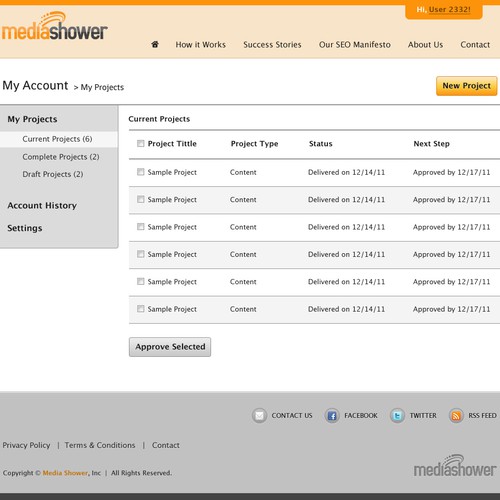Open the How it Works menu
The height and width of the screenshot is (500, 500).
201,45
